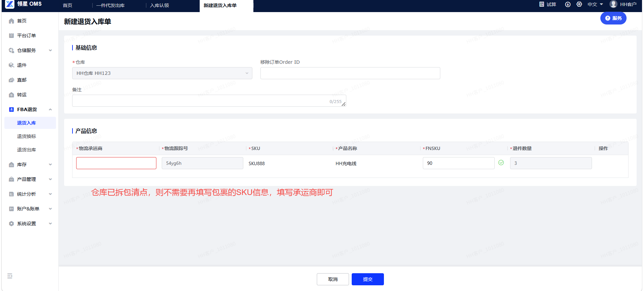The image size is (644, 291).
Task: Expand the 系统设置 menu chevron
Action: (x=50, y=224)
